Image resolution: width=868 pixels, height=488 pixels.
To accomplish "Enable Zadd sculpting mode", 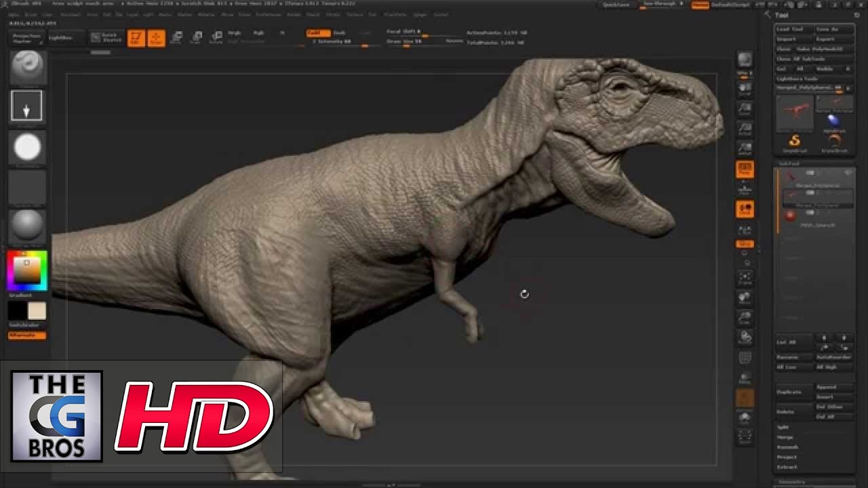I will 318,33.
